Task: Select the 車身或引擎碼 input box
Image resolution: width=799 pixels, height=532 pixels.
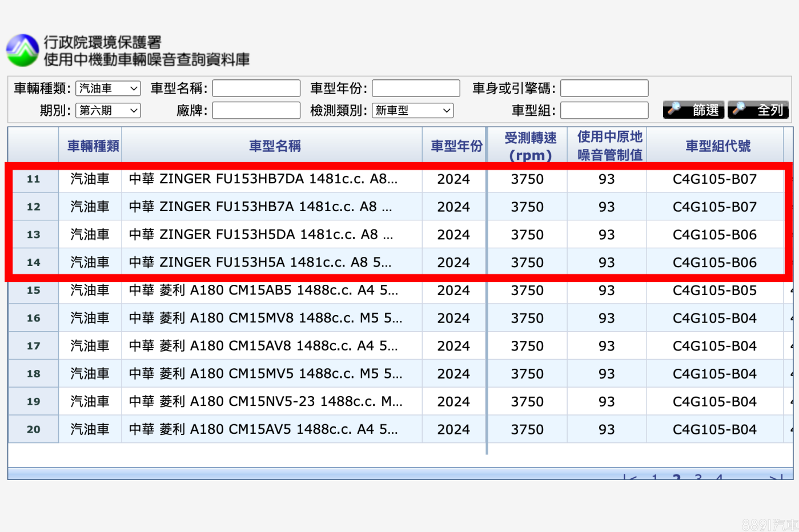Action: [604, 88]
